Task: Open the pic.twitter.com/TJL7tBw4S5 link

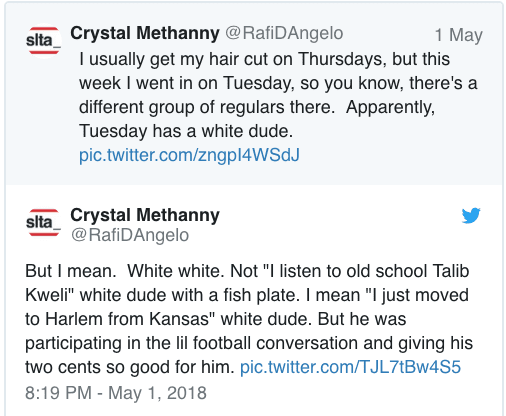Action: point(350,367)
